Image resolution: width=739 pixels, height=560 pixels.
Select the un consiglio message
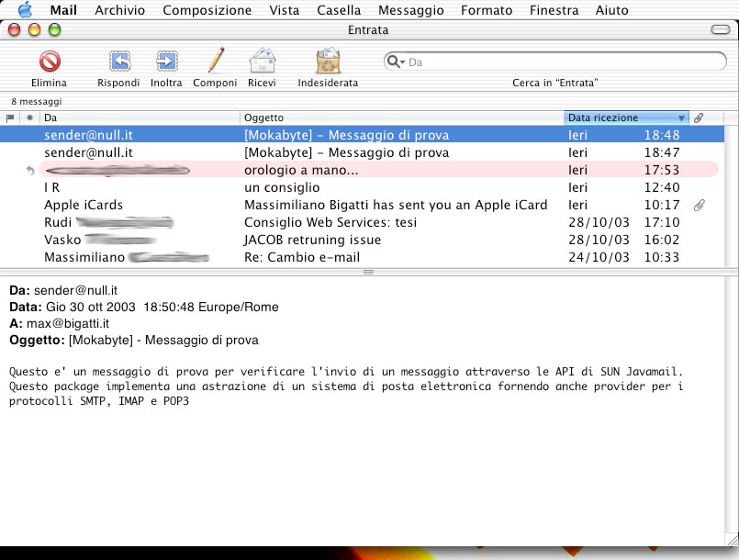pyautogui.click(x=362, y=187)
